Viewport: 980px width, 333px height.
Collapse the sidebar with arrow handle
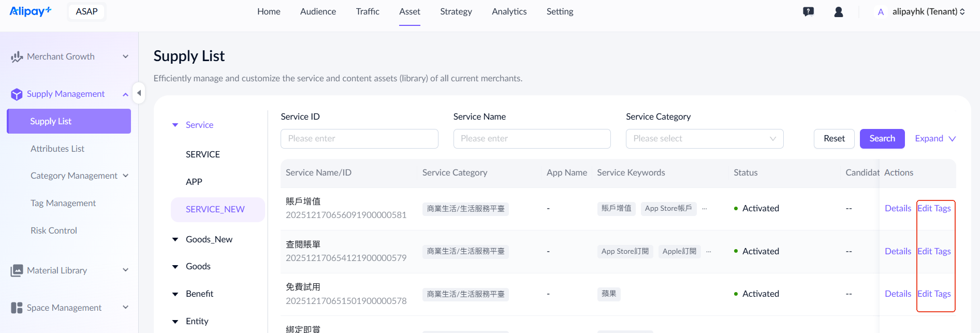click(138, 93)
